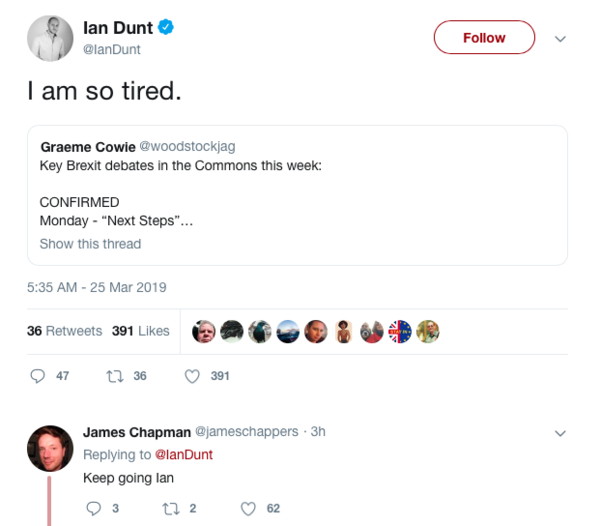Like James Chapman's reply
This screenshot has height=526, width=600.
click(x=249, y=508)
